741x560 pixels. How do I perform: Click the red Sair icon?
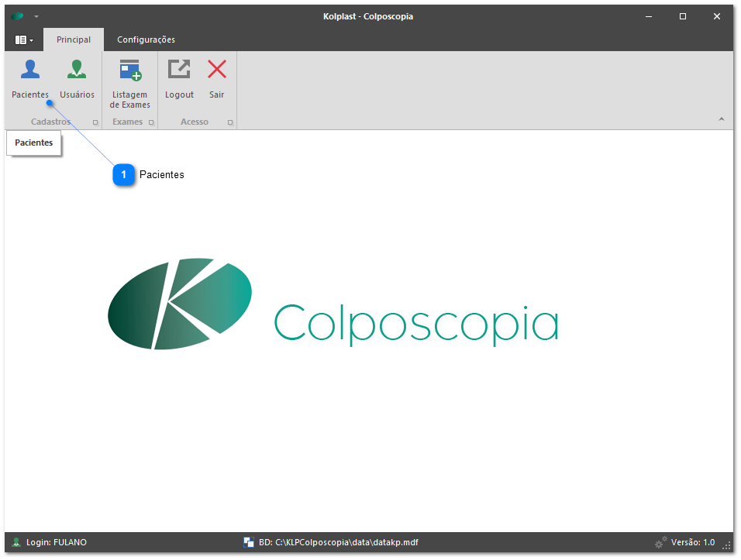[217, 70]
